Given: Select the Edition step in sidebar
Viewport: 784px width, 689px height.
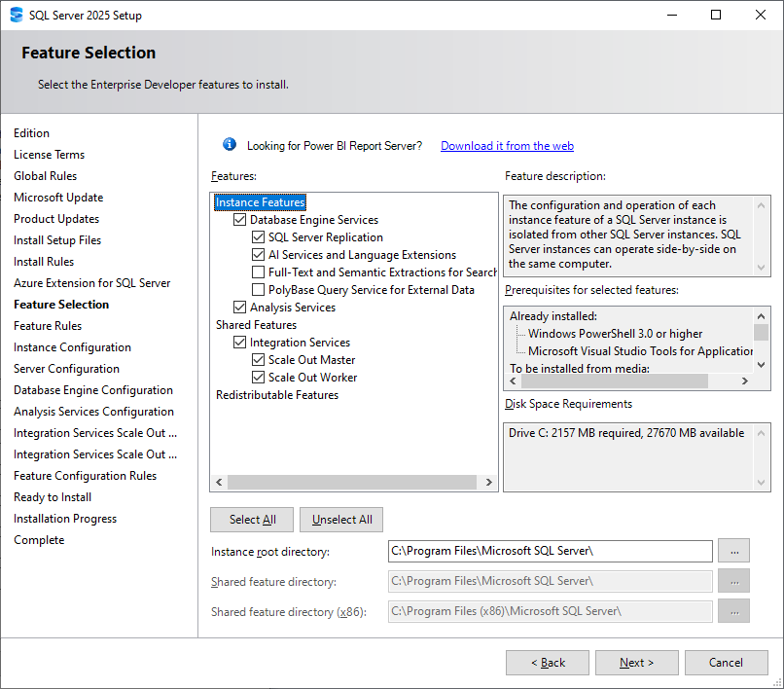Looking at the screenshot, I should coord(31,133).
